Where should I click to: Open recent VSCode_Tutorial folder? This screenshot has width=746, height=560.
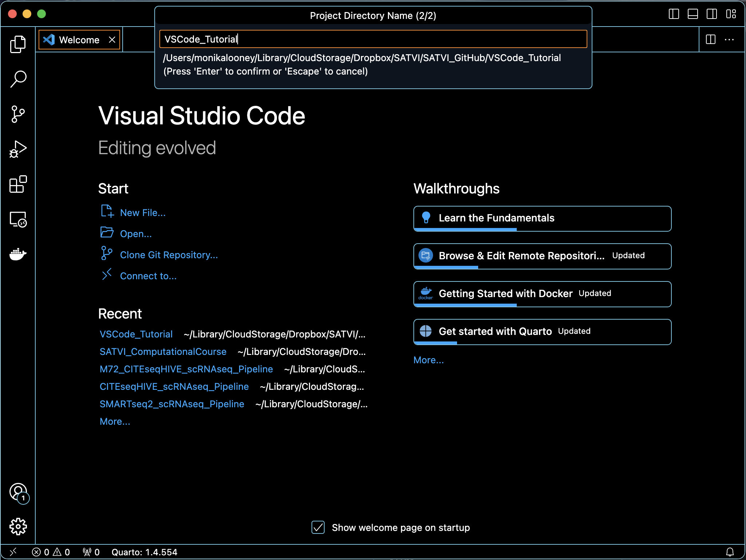click(136, 334)
